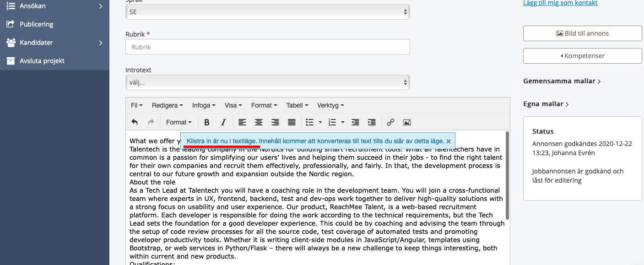Open the Tabell menu
Screen dimensions: 644x265
297,105
